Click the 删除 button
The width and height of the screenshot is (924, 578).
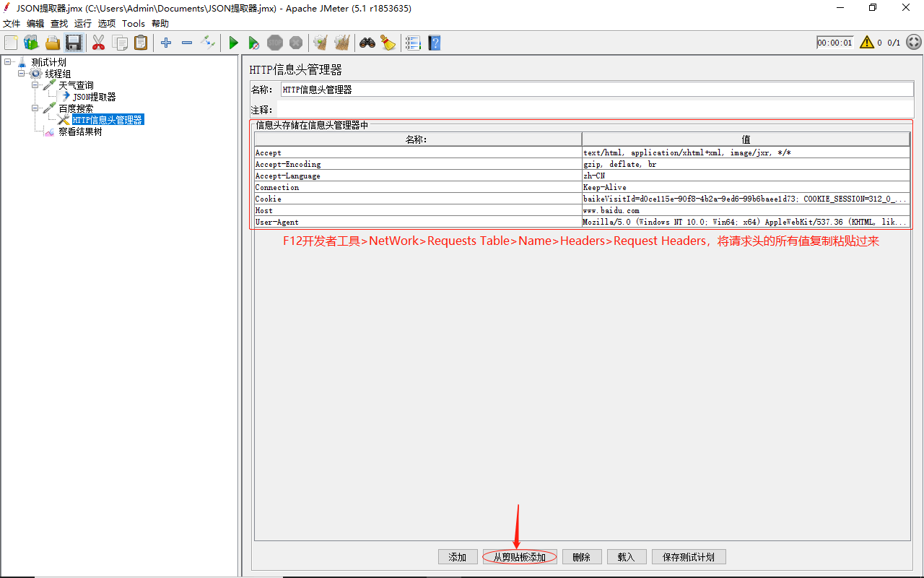pyautogui.click(x=582, y=557)
